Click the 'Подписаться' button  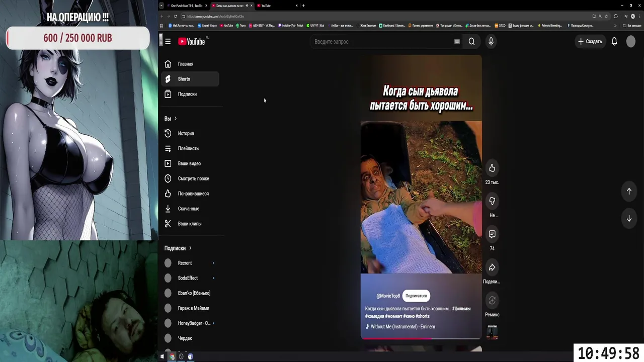click(416, 296)
